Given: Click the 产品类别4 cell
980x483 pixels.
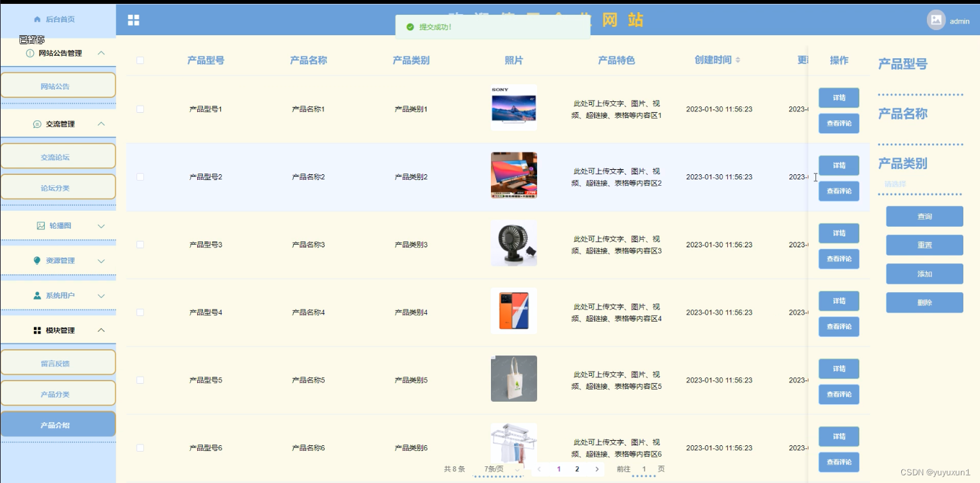Looking at the screenshot, I should (411, 313).
